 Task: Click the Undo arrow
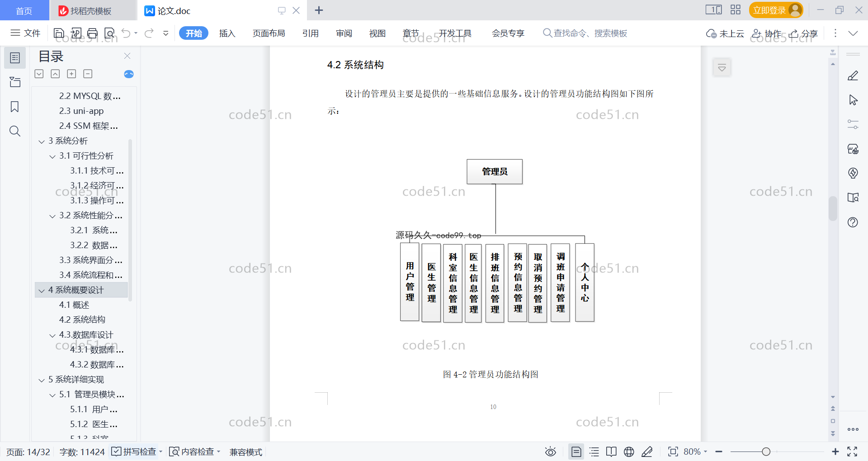126,33
